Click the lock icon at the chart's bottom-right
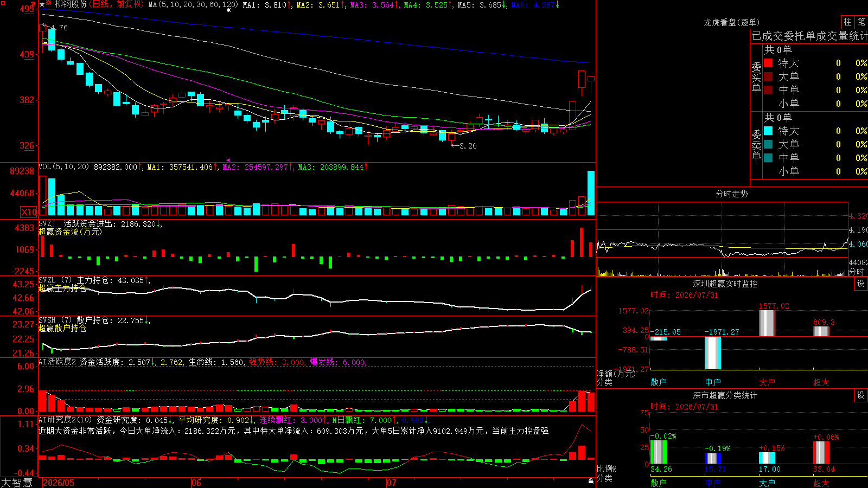The height and width of the screenshot is (488, 868). click(x=591, y=481)
